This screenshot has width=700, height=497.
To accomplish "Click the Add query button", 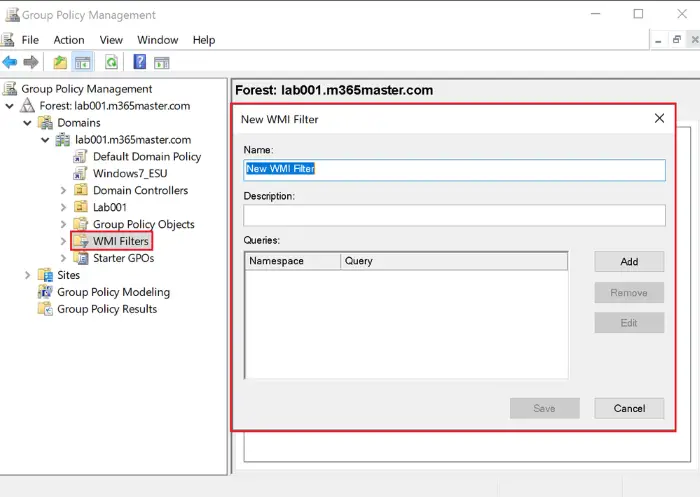I will click(x=629, y=262).
